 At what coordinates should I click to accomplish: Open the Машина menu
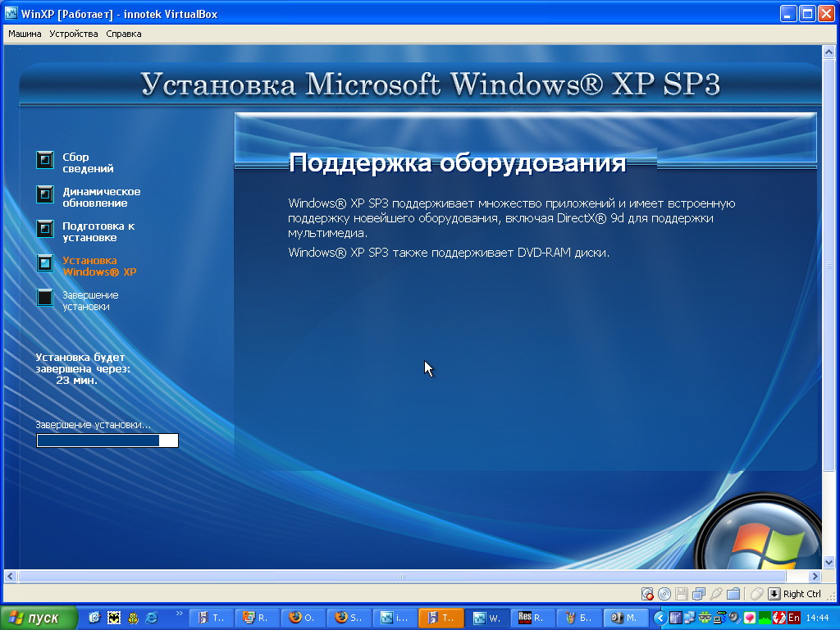[x=25, y=34]
